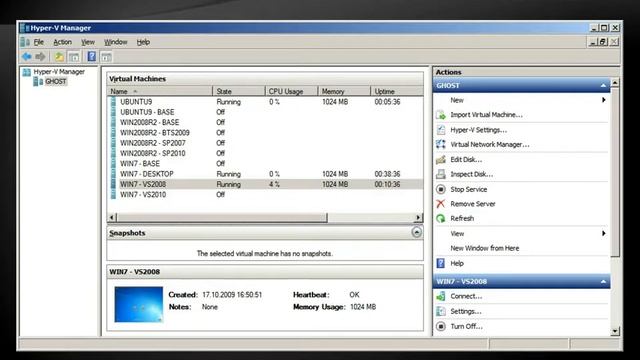Viewport: 640px width, 360px height.
Task: Open the Window menu
Action: (x=116, y=42)
